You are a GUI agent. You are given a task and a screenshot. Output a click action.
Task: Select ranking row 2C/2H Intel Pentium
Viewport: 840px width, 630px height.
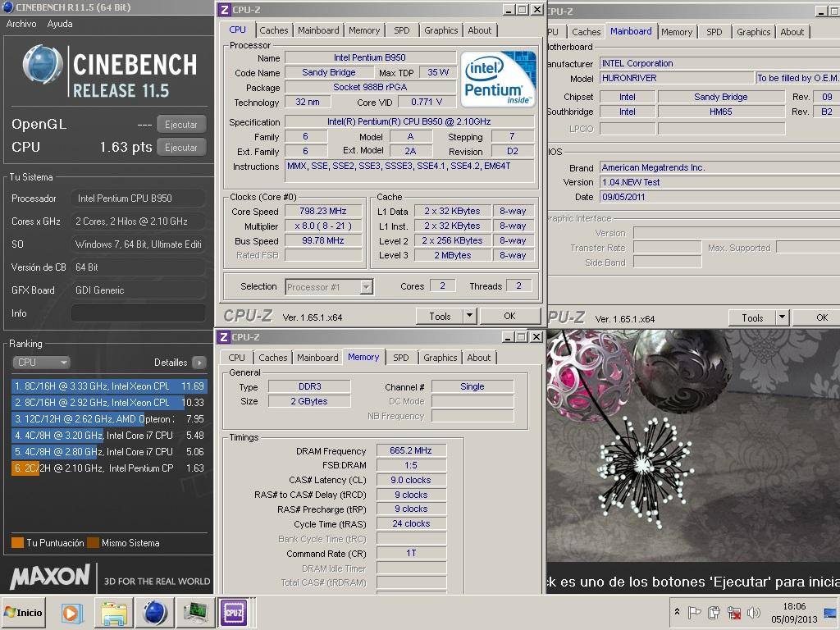[x=109, y=468]
